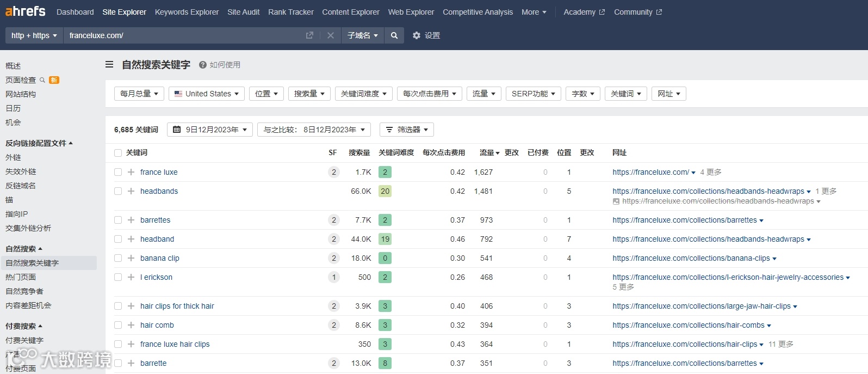
Task: Open franceluxe.com/collections/hair-combs URL
Action: (688, 325)
